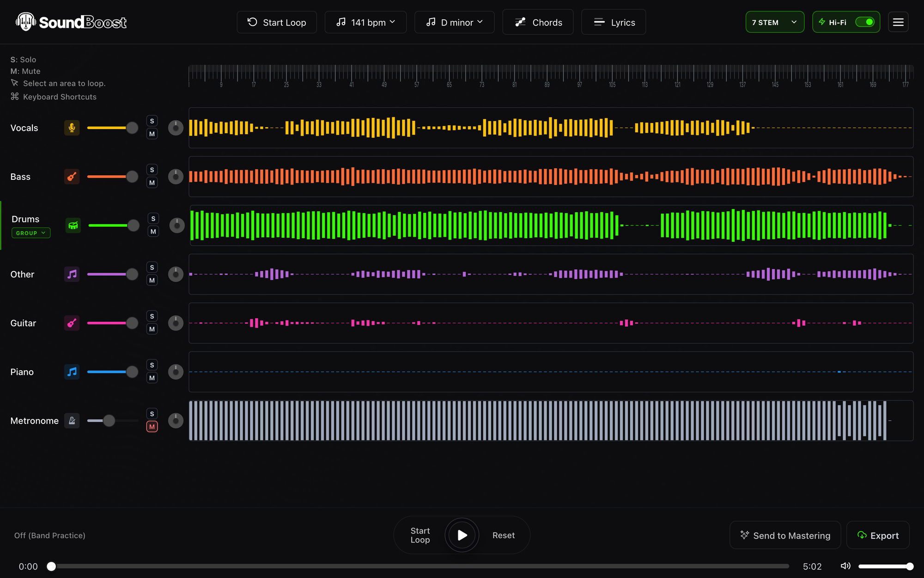
Task: Open the Lyrics view
Action: (x=614, y=22)
